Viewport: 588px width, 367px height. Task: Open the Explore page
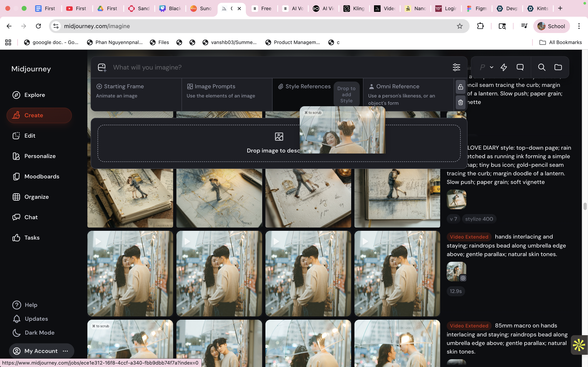35,95
